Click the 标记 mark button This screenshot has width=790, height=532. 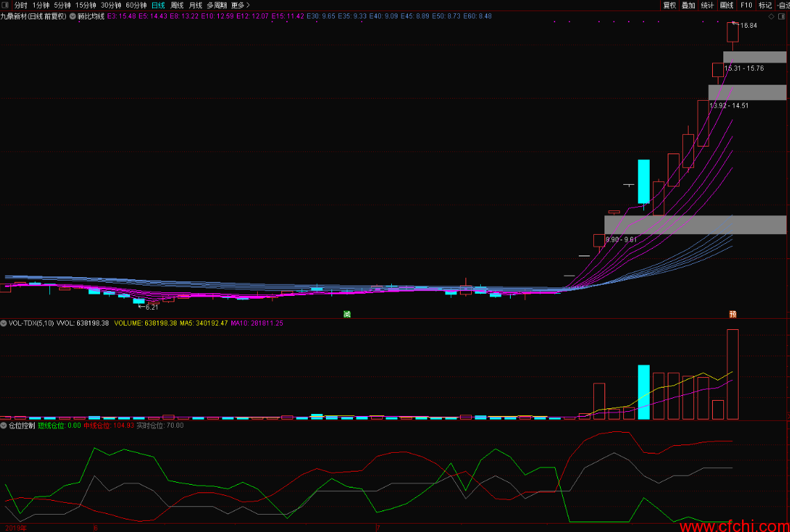765,6
